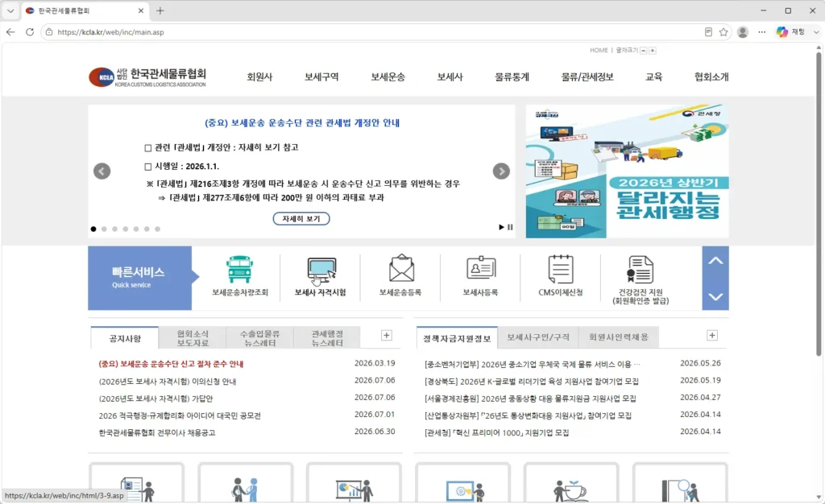Screen dimensions: 825x504
Task: Click the KCLA logo
Action: [147, 77]
